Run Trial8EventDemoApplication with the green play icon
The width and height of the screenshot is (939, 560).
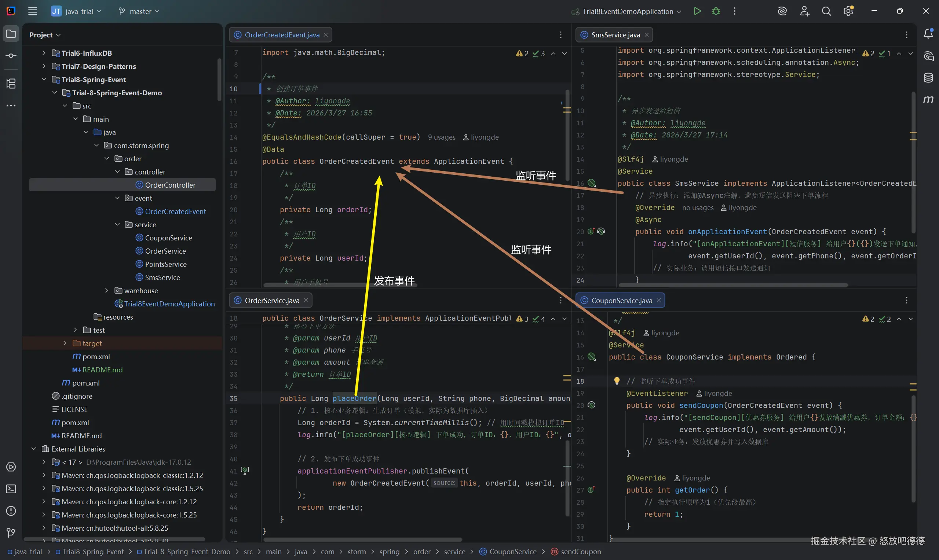coord(697,11)
